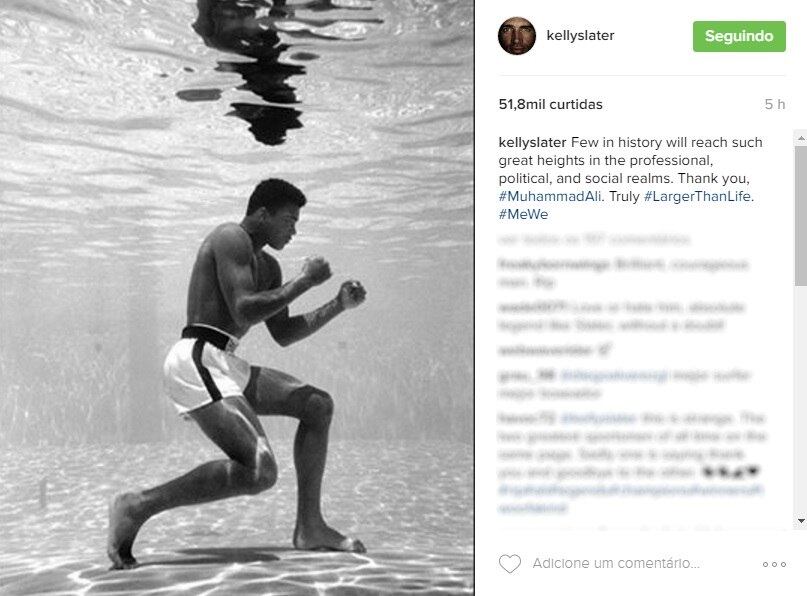The width and height of the screenshot is (807, 596).
Task: Open the #LargerThanLife hashtag
Action: 697,197
